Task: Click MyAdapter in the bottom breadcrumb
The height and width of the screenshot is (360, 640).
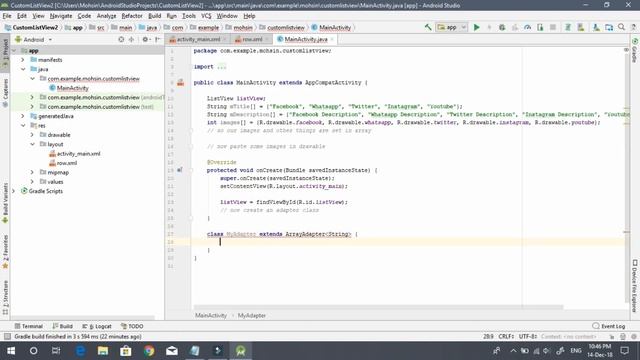Action: (251, 316)
